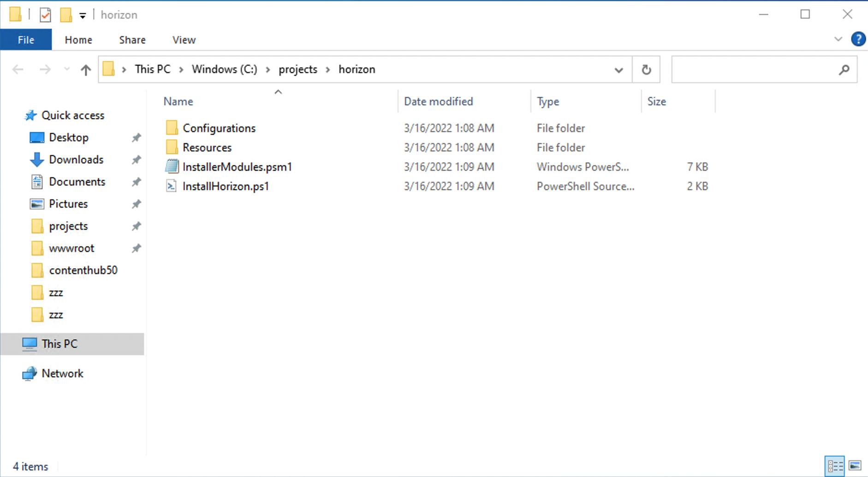Switch to Large icons view in status bar
Viewport: 868px width, 477px height.
pos(855,466)
